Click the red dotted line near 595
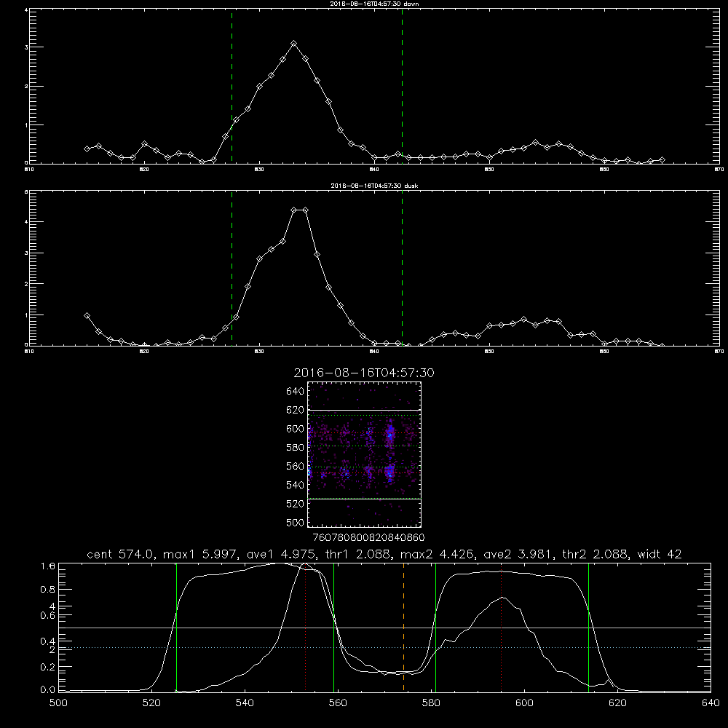This screenshot has height=728, width=728. point(502,627)
